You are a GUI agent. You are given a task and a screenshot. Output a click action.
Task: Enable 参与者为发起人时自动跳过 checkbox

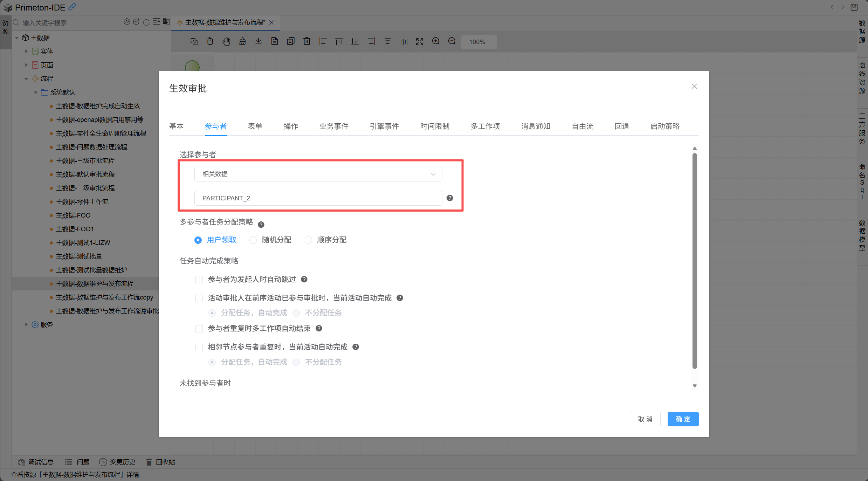[199, 280]
